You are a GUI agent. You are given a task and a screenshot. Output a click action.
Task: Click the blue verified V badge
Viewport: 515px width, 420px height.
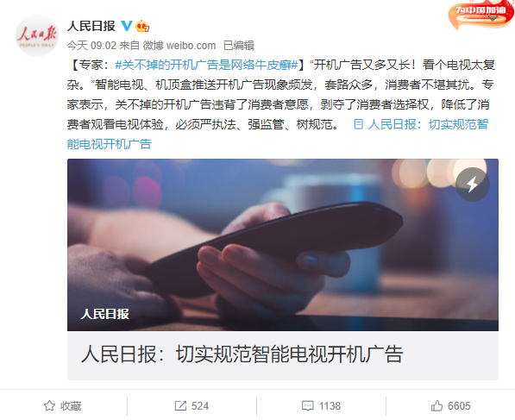coord(127,26)
